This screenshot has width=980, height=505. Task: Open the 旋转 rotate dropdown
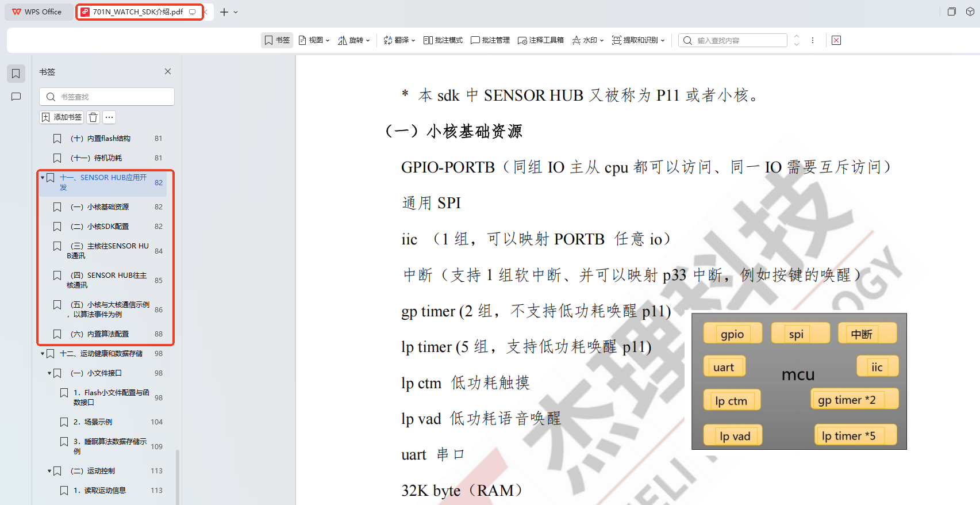pyautogui.click(x=353, y=40)
